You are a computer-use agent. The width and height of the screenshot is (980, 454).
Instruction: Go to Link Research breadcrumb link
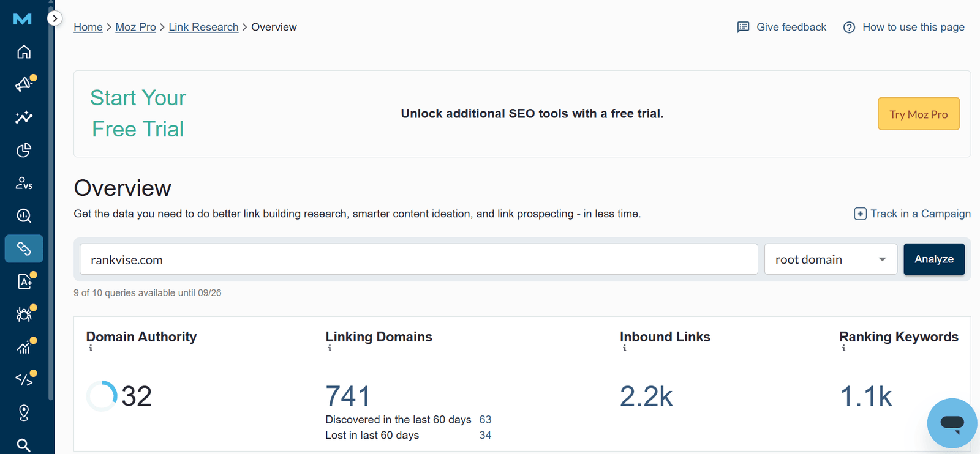click(203, 27)
